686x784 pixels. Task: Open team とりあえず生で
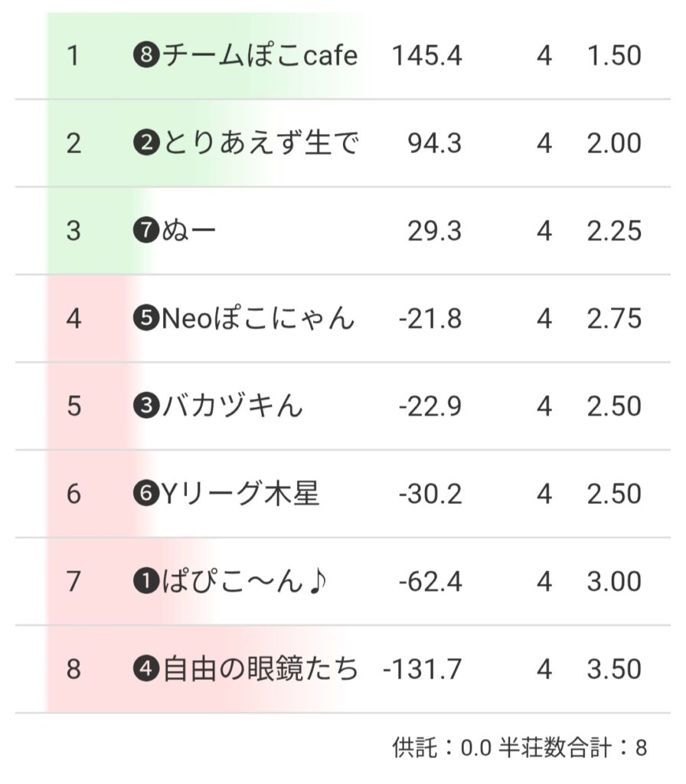click(x=260, y=144)
